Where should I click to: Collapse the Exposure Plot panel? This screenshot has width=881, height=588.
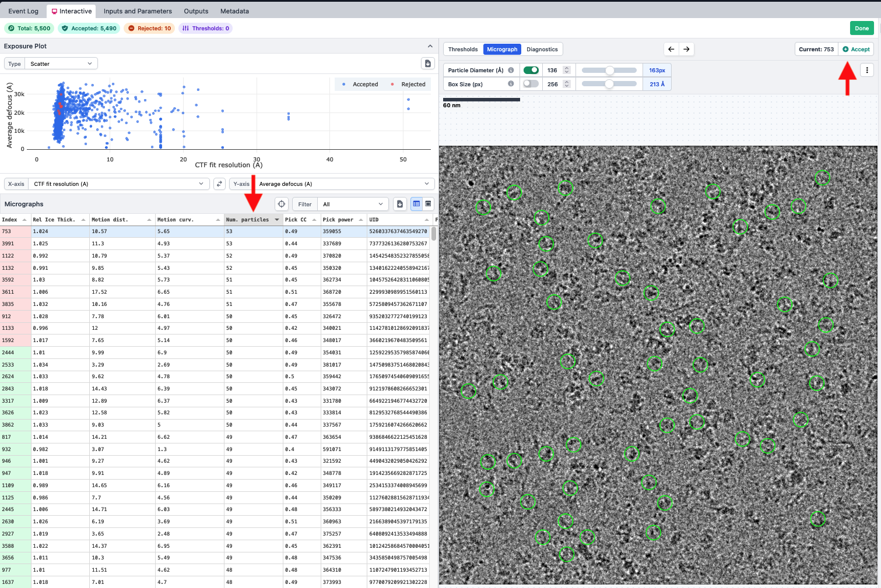(x=430, y=46)
